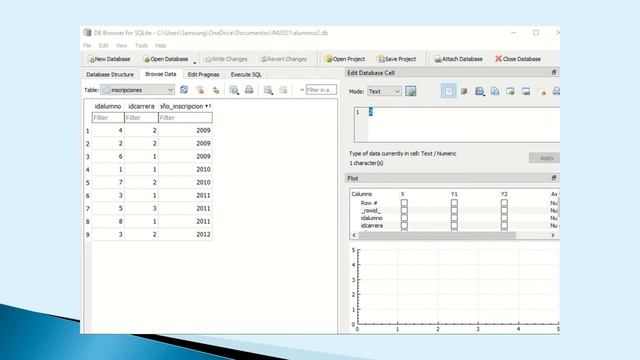Screen dimensions: 640x360
Task: Click the Close Database toolbar button
Action: click(x=518, y=59)
